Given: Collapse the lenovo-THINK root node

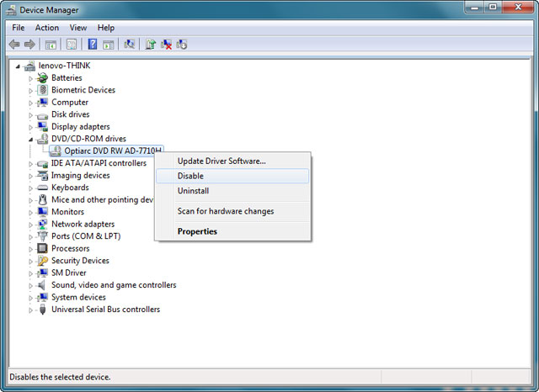Looking at the screenshot, I should pos(18,66).
